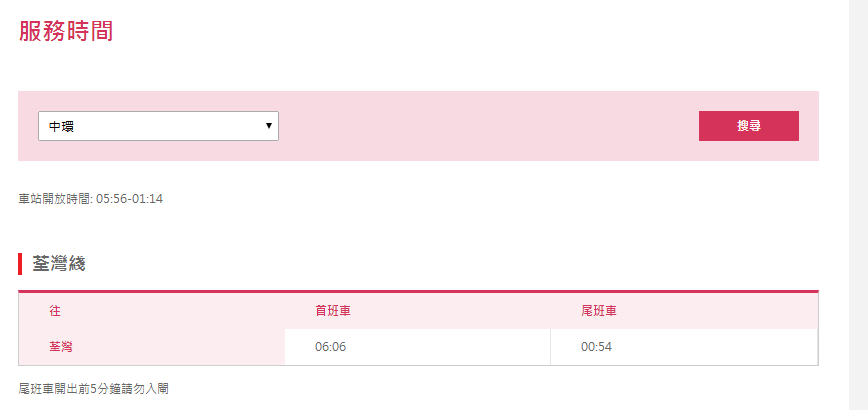The image size is (868, 410).
Task: Select the 荃灣 destination cell
Action: tap(61, 347)
